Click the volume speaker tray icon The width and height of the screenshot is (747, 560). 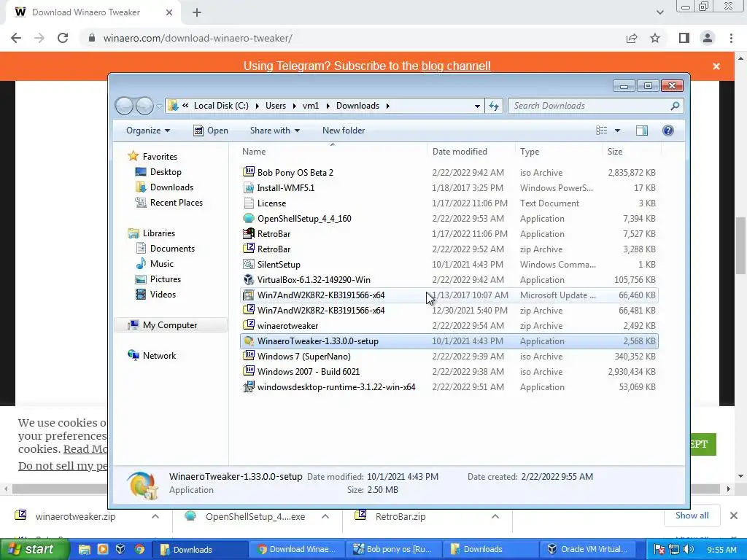tap(689, 550)
